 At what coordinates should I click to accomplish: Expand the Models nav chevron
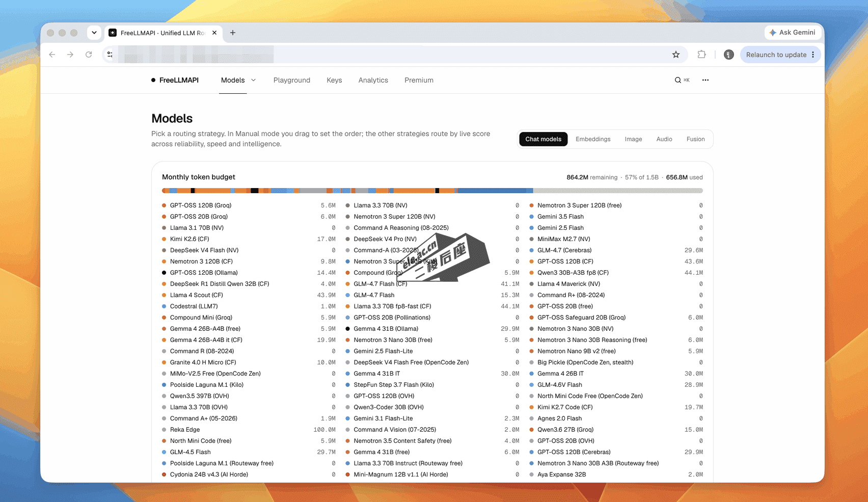tap(254, 80)
